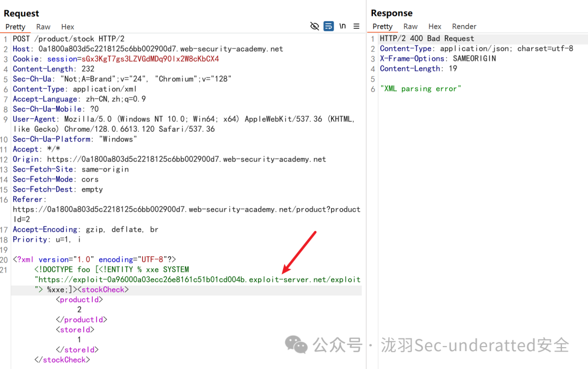Click the HTTP/2 400 Bad Request status line
Viewport: 588px width, 369px height.
click(x=427, y=38)
